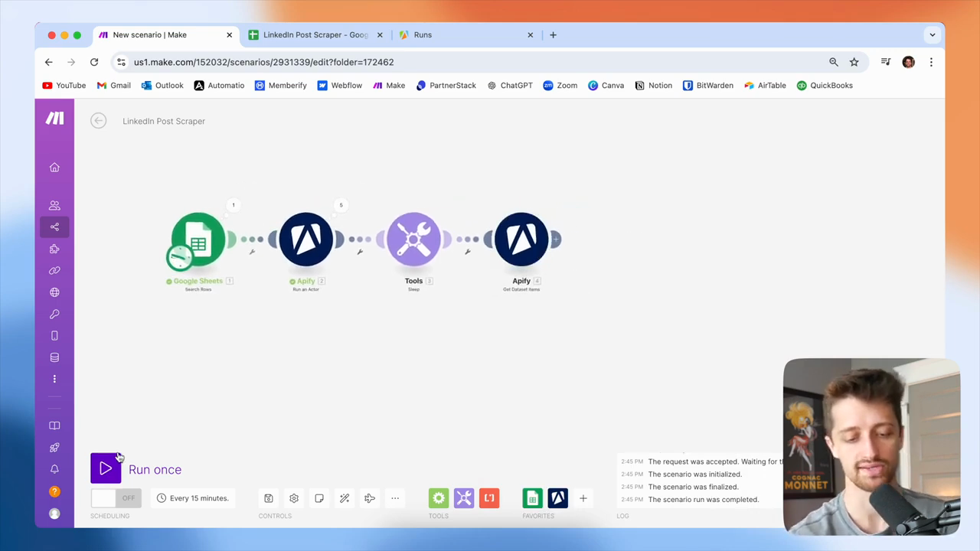This screenshot has height=551, width=980.
Task: Open a new browser tab
Action: (x=553, y=34)
